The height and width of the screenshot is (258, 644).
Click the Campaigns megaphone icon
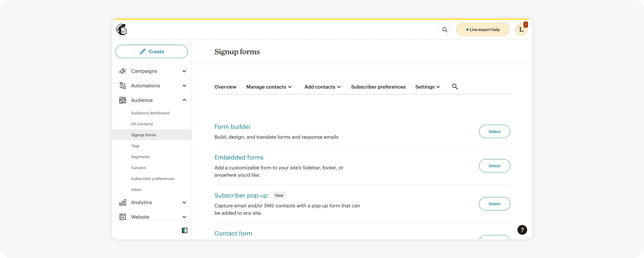(123, 71)
